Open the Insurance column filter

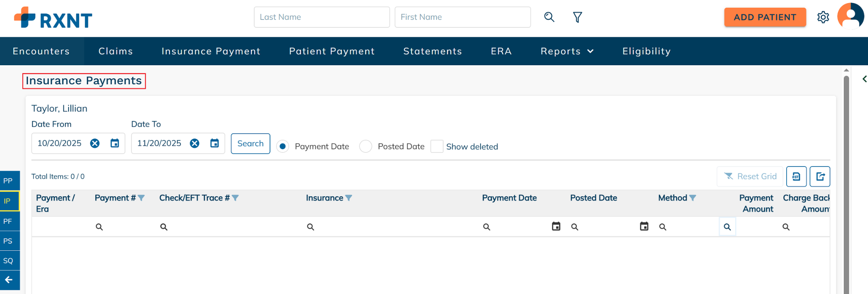coord(349,198)
